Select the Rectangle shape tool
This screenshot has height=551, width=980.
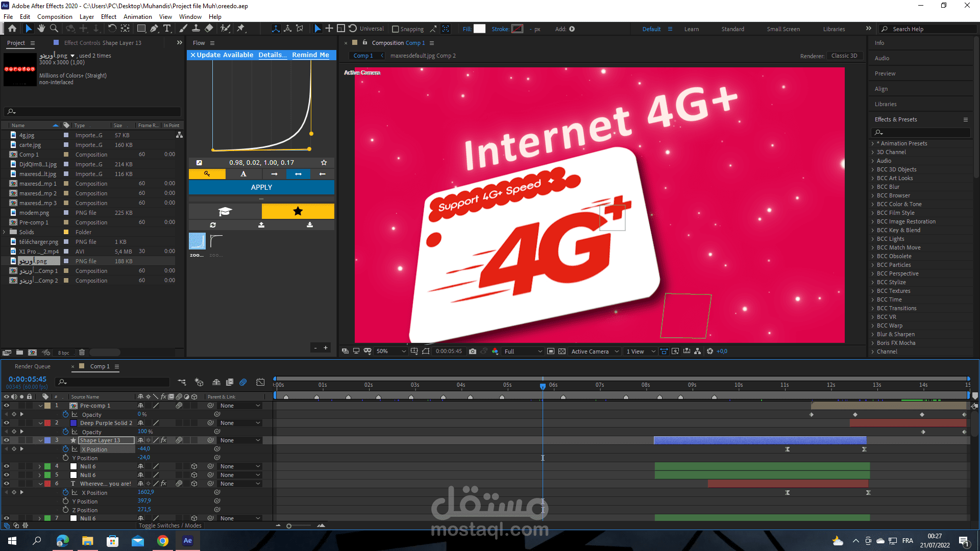click(x=141, y=29)
